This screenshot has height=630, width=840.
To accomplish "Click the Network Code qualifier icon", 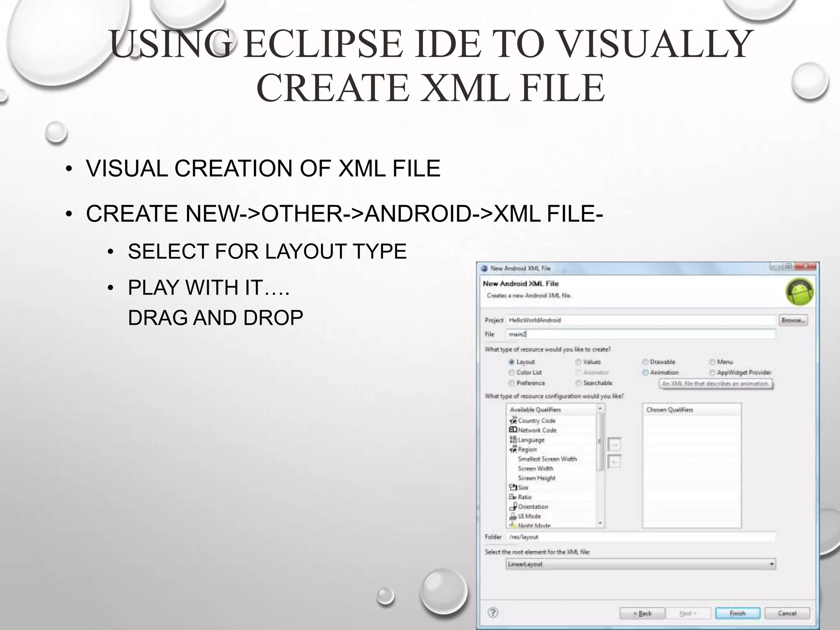I will (x=513, y=430).
